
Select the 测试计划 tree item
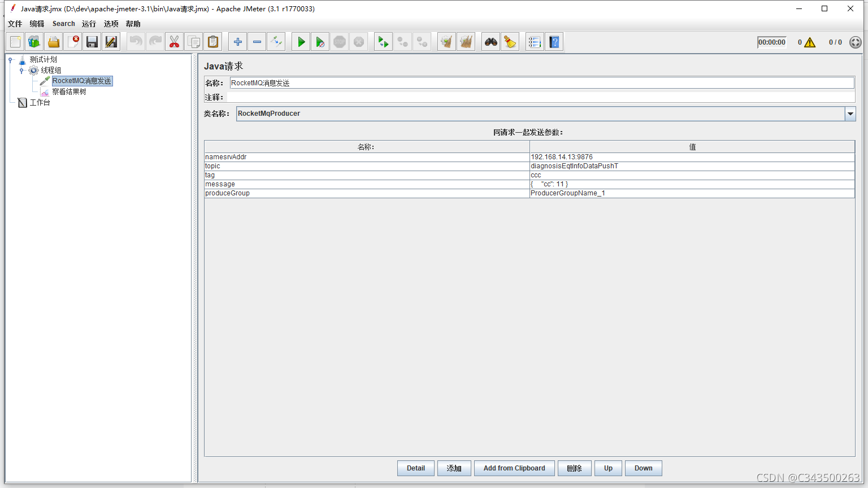(x=43, y=59)
